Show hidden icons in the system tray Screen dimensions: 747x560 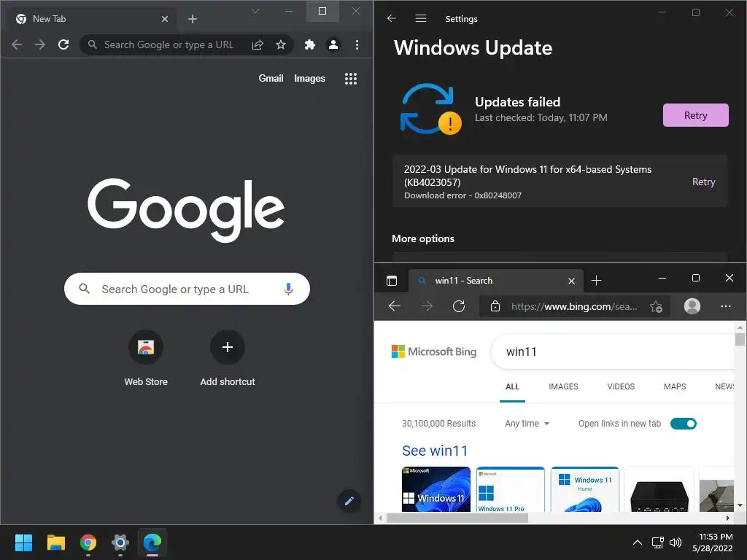pyautogui.click(x=637, y=542)
